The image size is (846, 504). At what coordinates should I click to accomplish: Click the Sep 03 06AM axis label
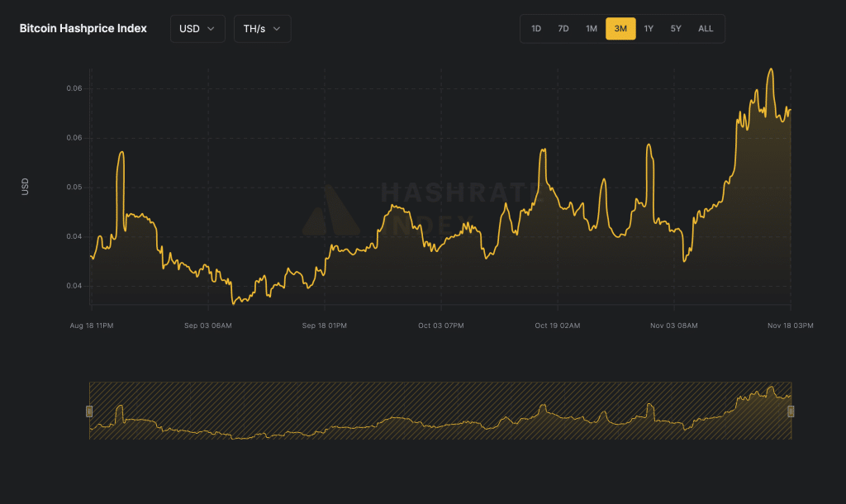point(208,326)
